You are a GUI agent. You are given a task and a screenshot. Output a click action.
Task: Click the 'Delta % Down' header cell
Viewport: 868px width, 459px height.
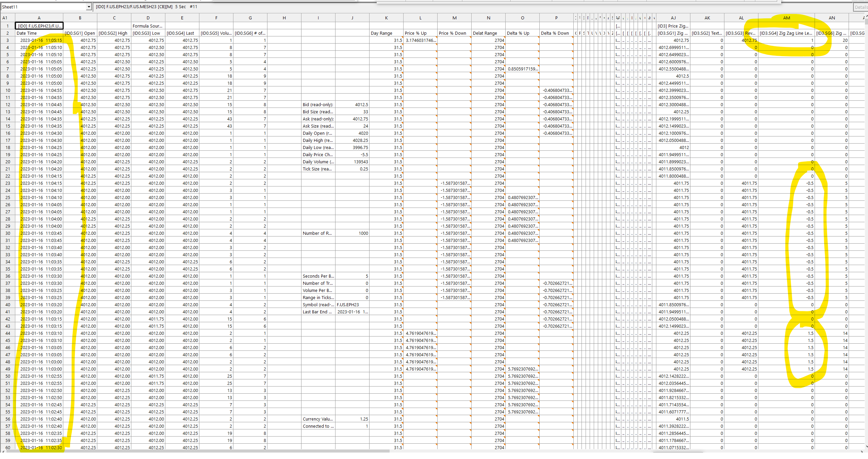click(x=556, y=33)
